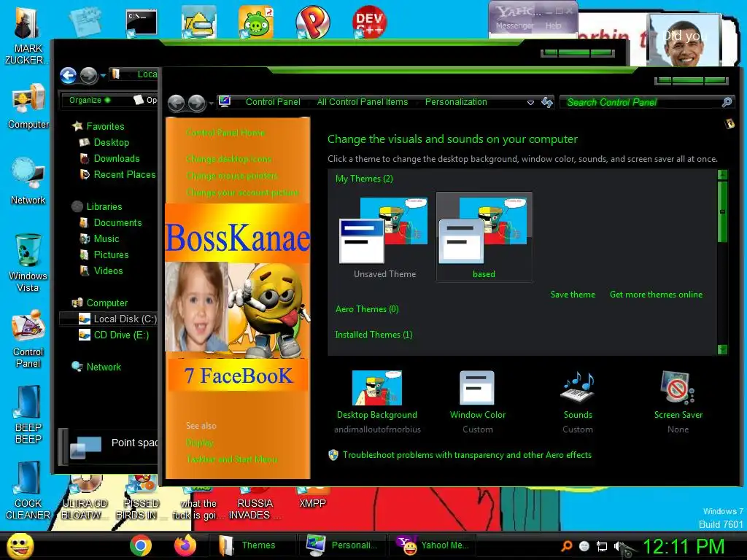The image size is (747, 560).
Task: Click the Forward arrow in Personalization window
Action: (x=196, y=102)
